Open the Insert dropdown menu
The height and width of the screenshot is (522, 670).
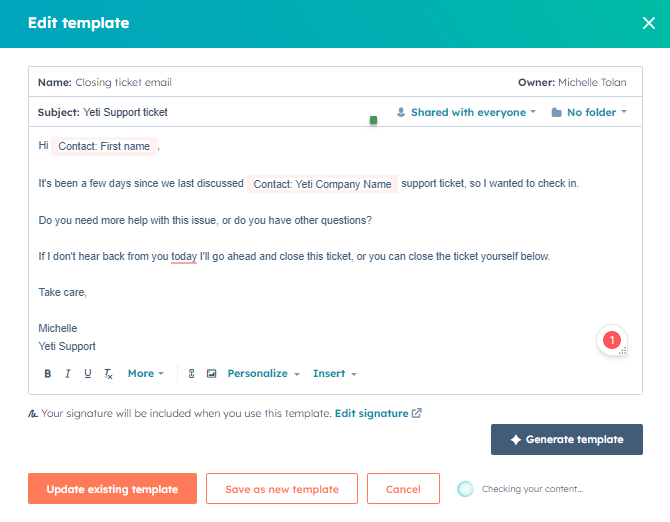tap(334, 374)
